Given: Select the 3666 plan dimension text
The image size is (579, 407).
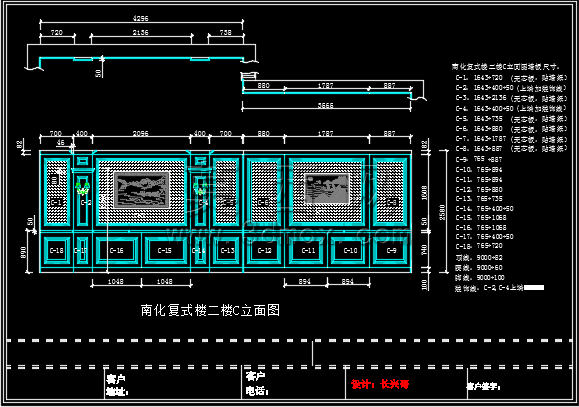Looking at the screenshot, I should point(326,106).
